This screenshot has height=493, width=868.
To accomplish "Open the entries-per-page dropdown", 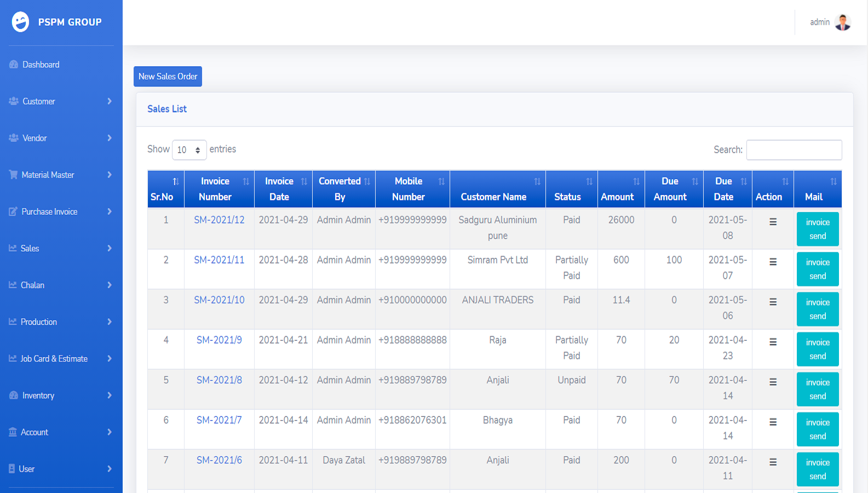I will tap(189, 150).
